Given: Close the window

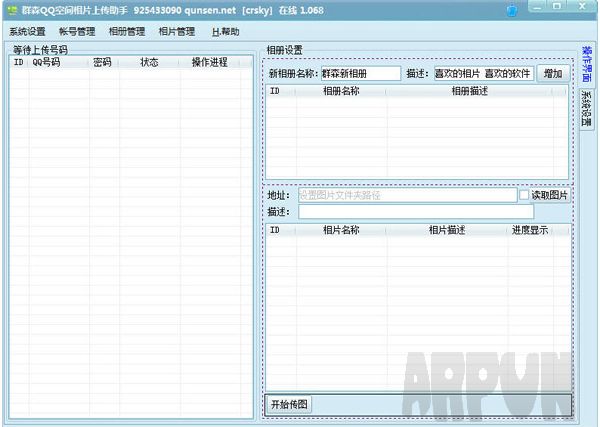Looking at the screenshot, I should (x=582, y=7).
